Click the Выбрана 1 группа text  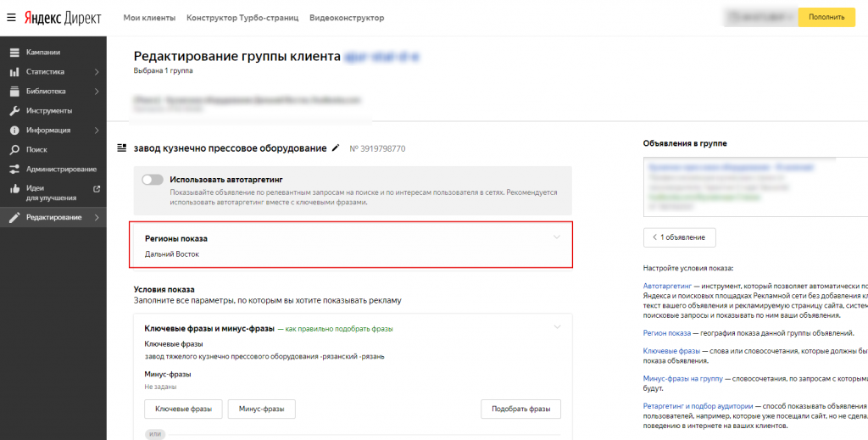click(x=164, y=71)
